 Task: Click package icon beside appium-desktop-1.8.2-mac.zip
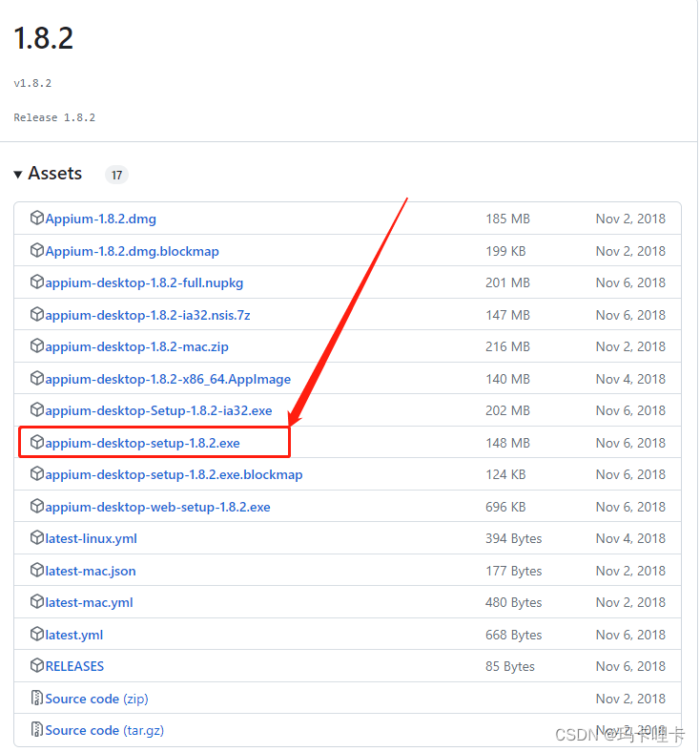coord(37,345)
